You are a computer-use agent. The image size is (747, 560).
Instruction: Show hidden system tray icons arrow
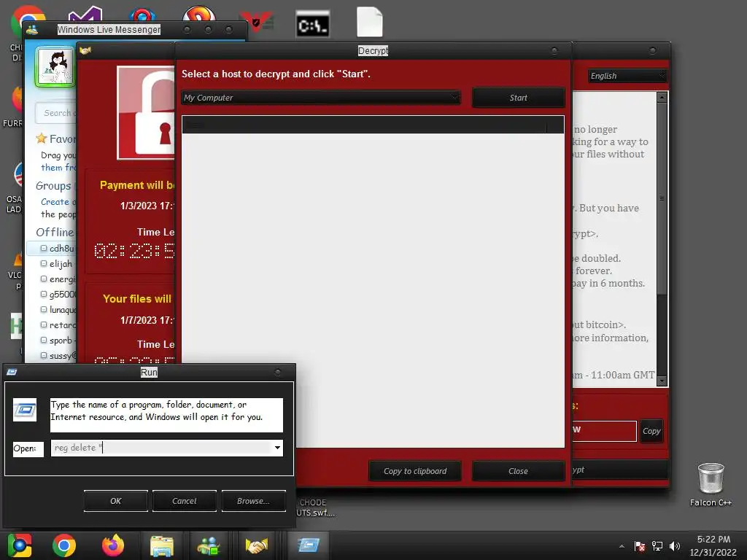(x=622, y=546)
